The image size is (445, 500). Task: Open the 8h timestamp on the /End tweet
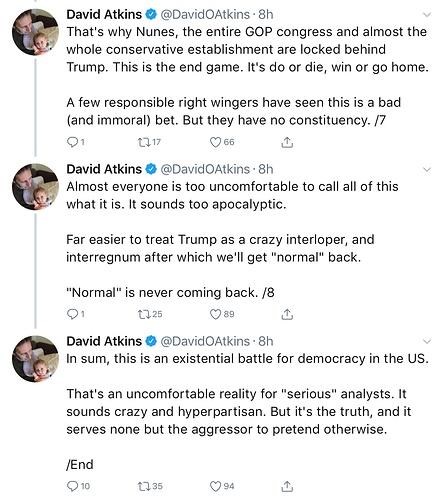point(266,341)
